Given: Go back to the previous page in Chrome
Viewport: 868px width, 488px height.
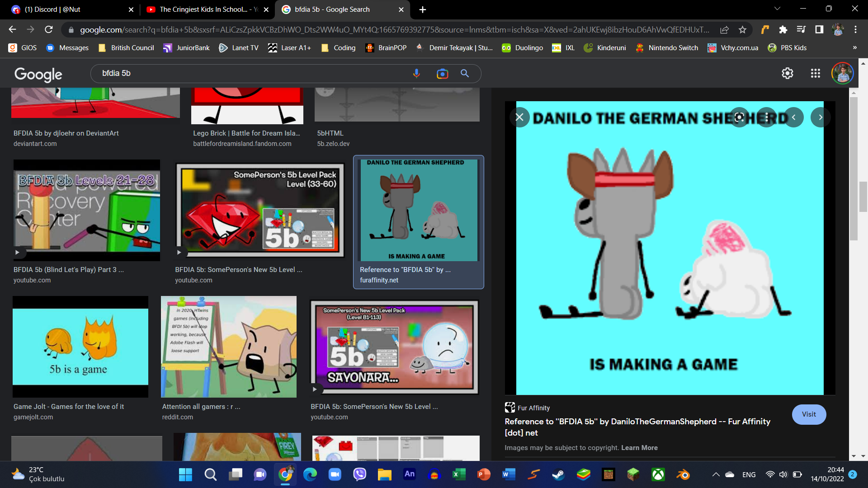Looking at the screenshot, I should click(12, 29).
